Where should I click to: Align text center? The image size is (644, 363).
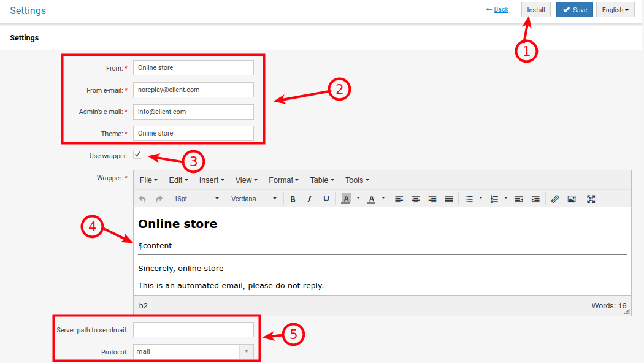tap(416, 199)
